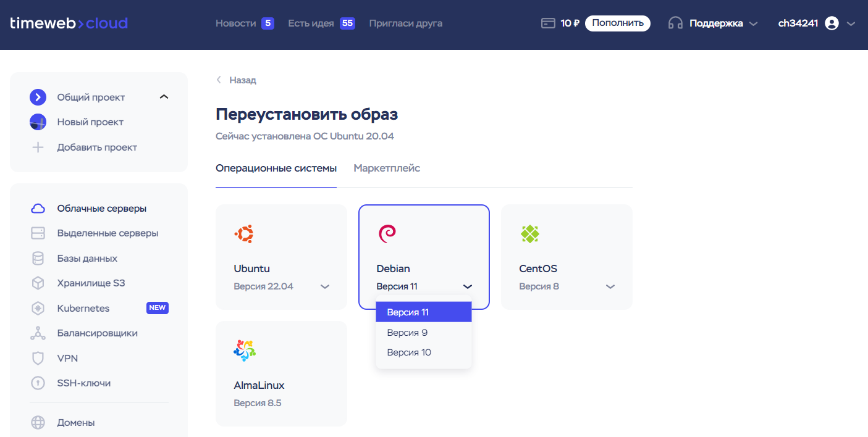This screenshot has width=868, height=437.
Task: Click the Debian swirl logo
Action: 387,234
